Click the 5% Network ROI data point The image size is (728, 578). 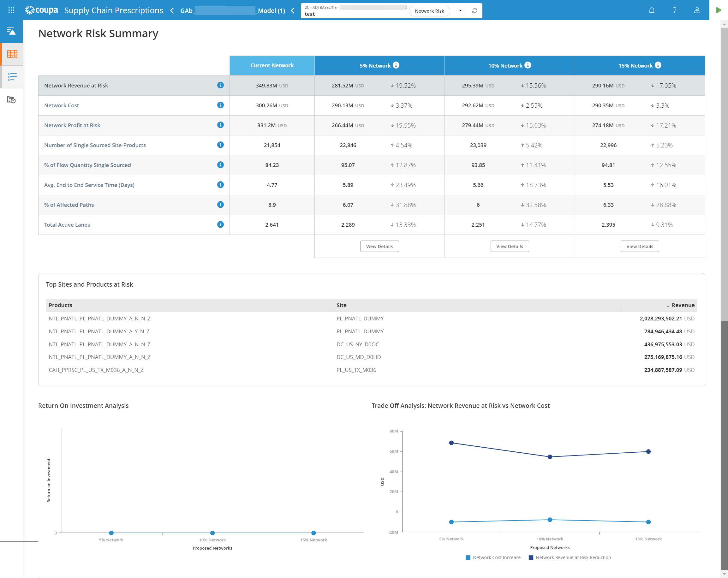pyautogui.click(x=111, y=533)
